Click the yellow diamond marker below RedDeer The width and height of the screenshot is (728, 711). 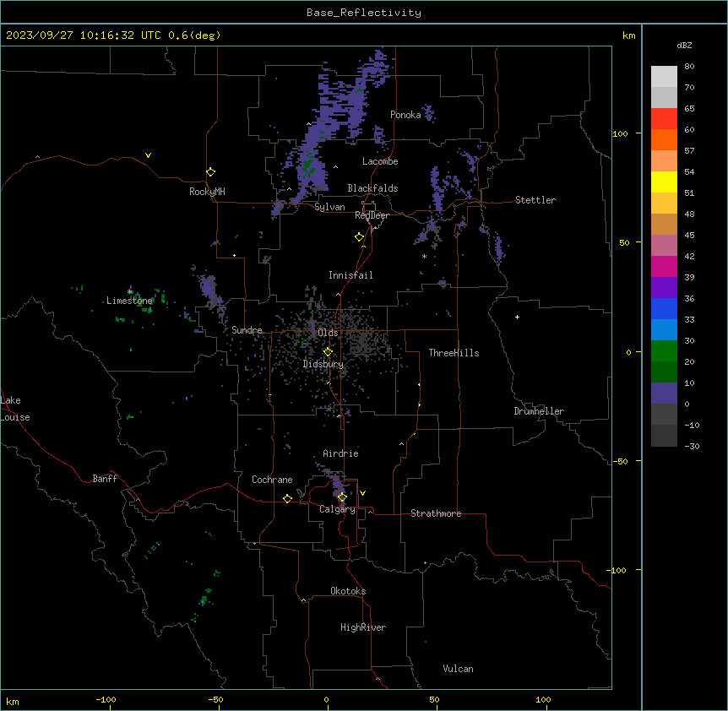point(359,237)
